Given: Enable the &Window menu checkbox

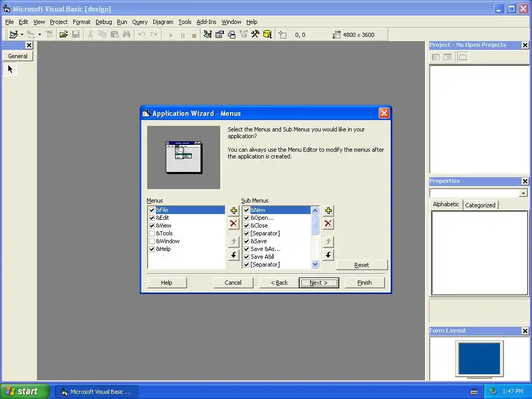Looking at the screenshot, I should point(152,241).
